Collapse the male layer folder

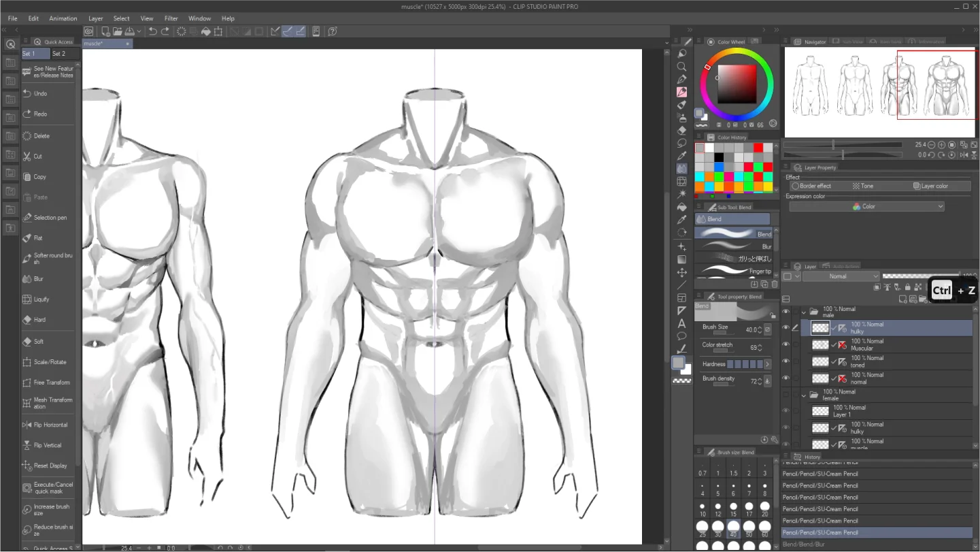coord(803,312)
